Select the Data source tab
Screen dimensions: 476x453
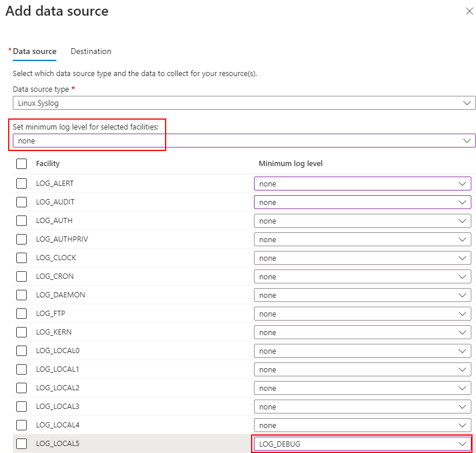[x=34, y=52]
